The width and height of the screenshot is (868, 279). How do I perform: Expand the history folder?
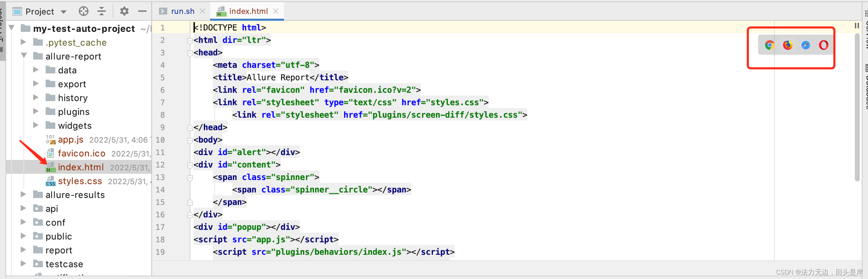coord(36,97)
